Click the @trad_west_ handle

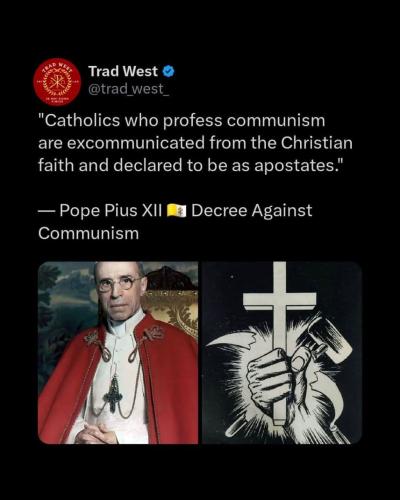(129, 89)
